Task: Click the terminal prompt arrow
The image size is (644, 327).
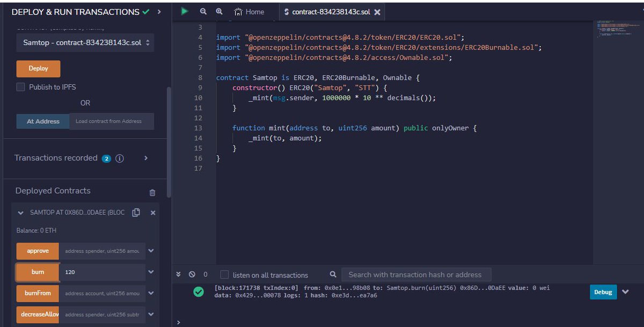Action: pos(178,323)
